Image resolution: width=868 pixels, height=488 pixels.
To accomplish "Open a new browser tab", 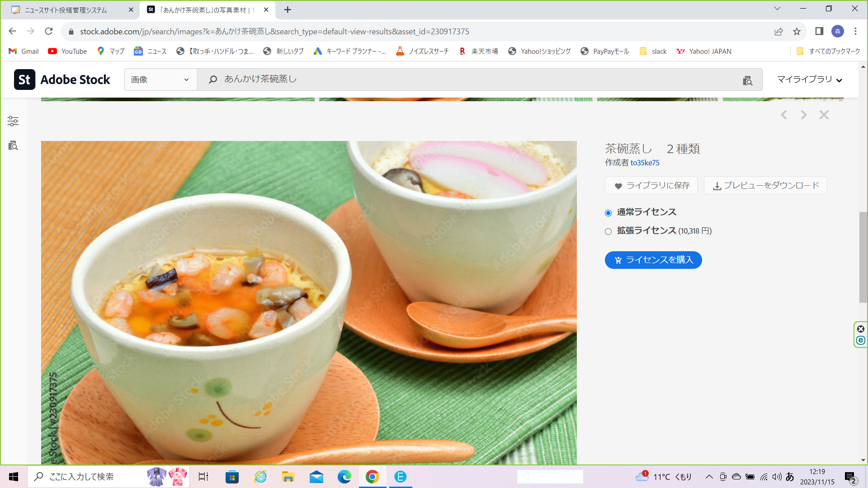I will (288, 9).
